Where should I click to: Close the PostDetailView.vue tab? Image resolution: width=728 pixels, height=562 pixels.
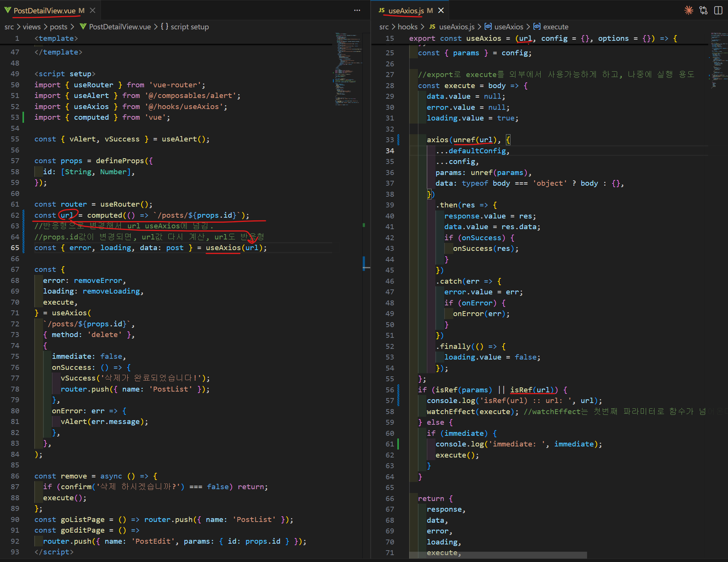[x=93, y=10]
